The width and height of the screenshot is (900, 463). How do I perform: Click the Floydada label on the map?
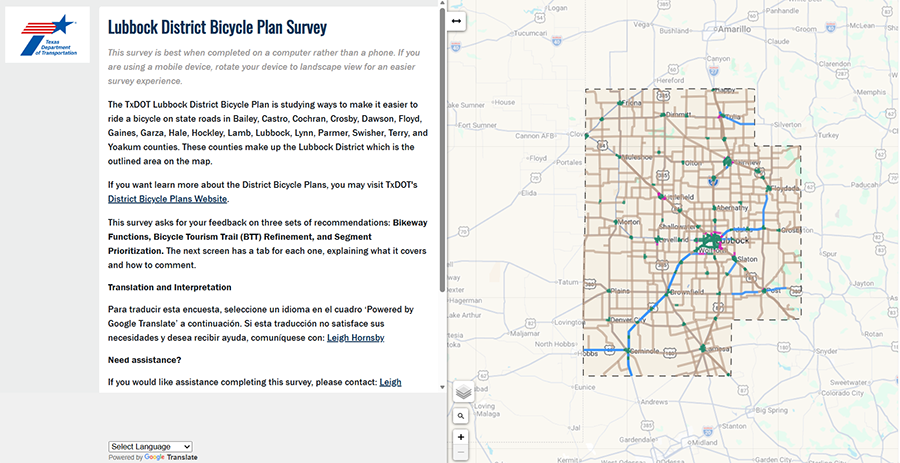785,188
